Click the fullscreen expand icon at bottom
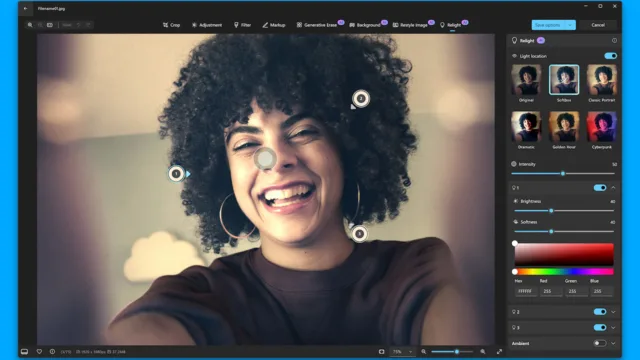 499,351
